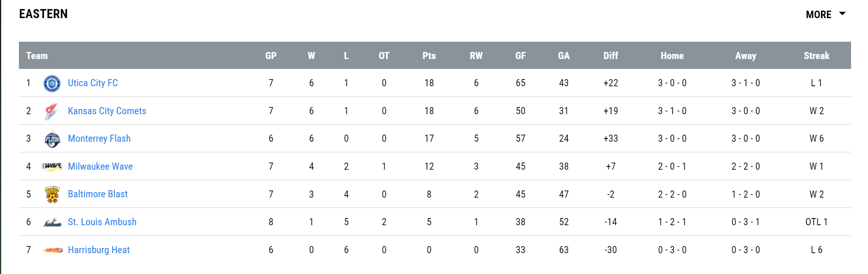
Task: Open the Milwaukee Wave team page
Action: 100,167
